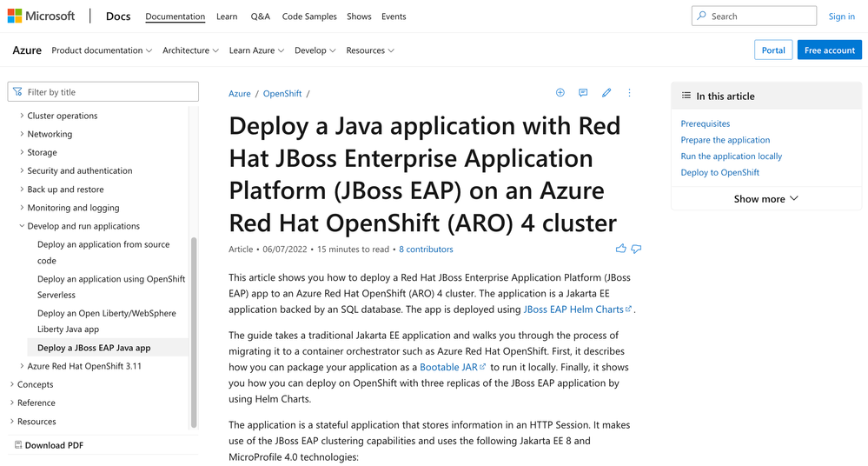
Task: Expand Cluster operations tree node
Action: 22,116
